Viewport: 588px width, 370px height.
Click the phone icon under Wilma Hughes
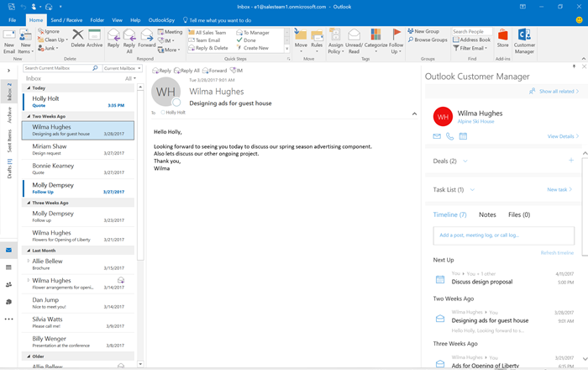[x=449, y=136]
